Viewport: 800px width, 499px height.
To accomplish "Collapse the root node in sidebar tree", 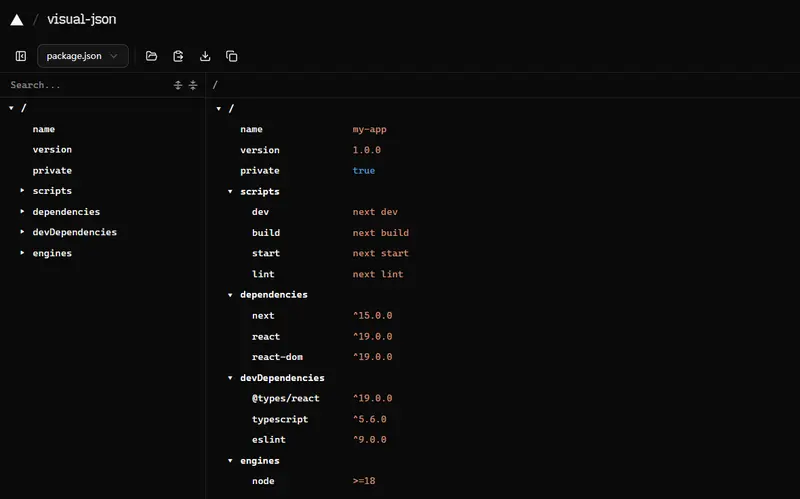I will [11, 108].
